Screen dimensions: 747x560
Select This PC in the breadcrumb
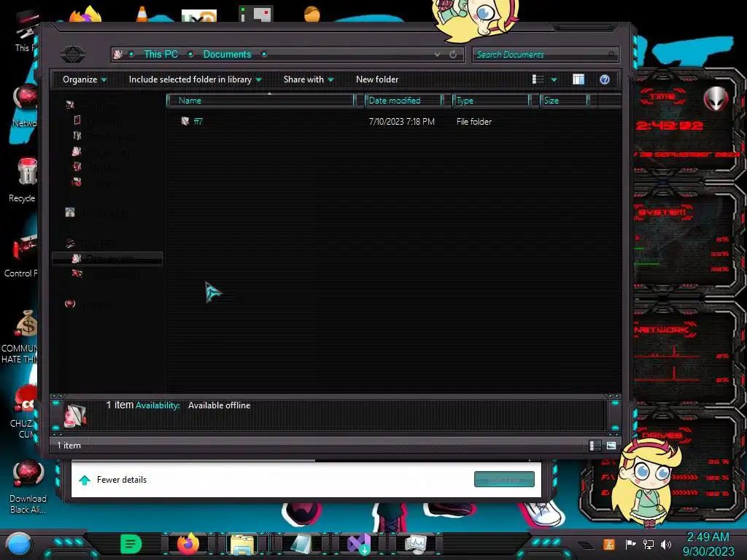coord(160,54)
